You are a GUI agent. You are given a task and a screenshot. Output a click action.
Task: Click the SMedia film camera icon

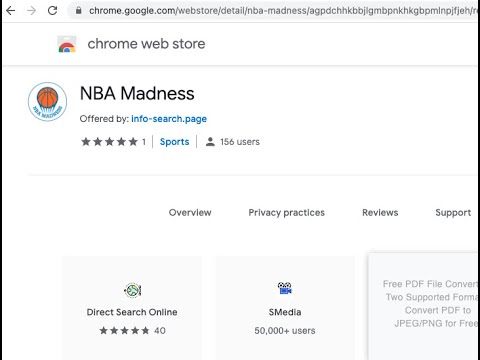point(285,288)
